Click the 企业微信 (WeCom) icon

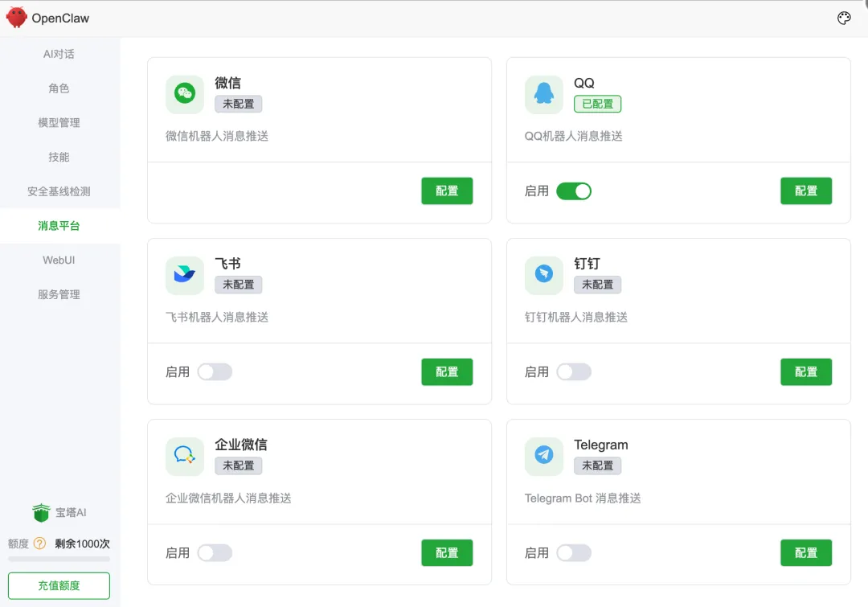click(x=184, y=456)
